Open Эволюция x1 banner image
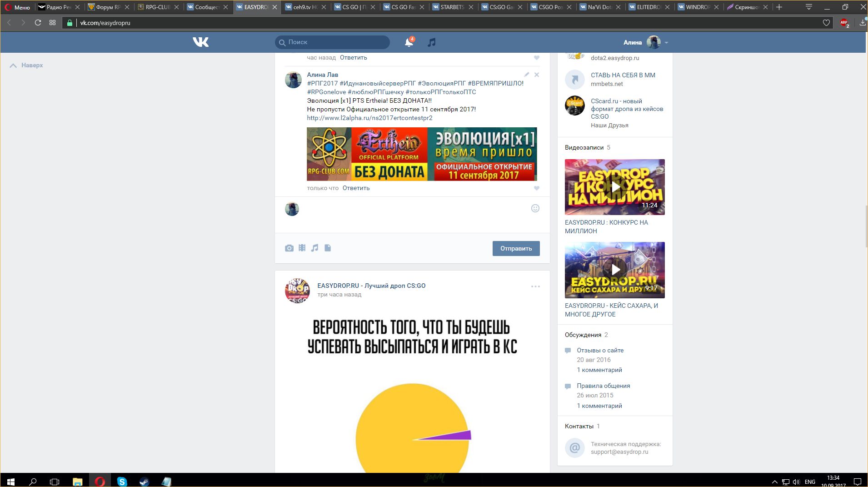868x487 pixels. tap(422, 154)
